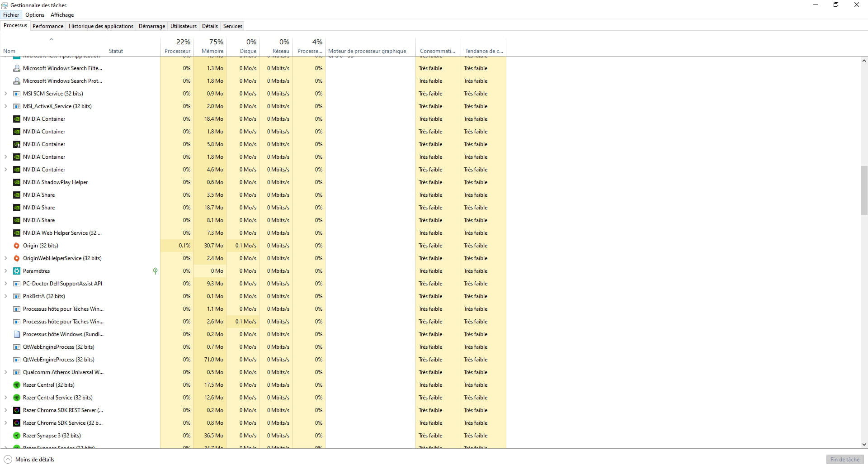Click the NVIDIA ShadowPlay Helper icon
Viewport: 868px width, 470px height.
click(17, 182)
